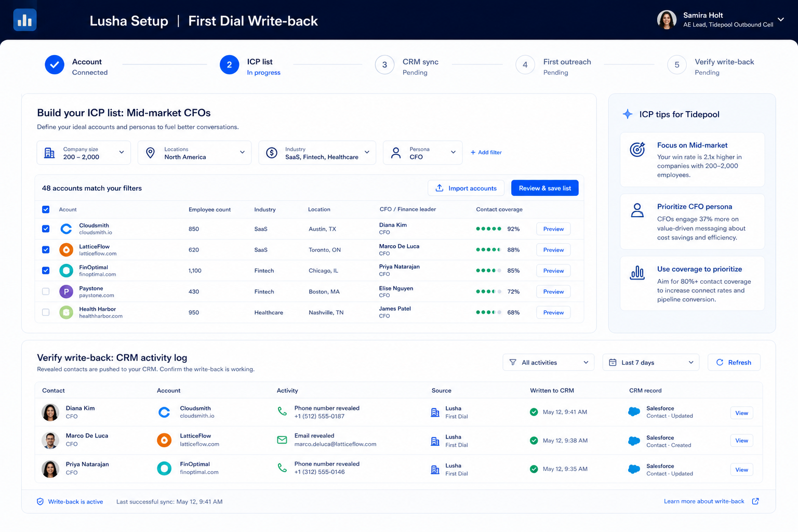Click the Locations map pin icon
Viewport: 798px width, 532px height.
150,153
